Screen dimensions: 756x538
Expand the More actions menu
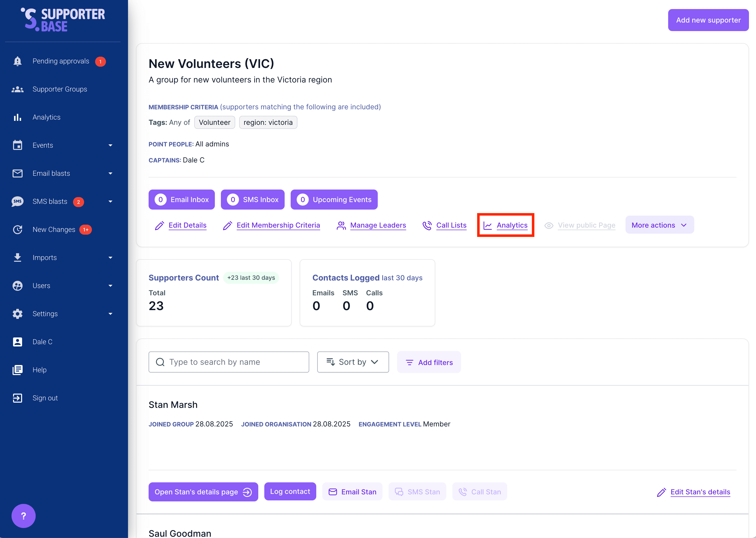tap(659, 225)
